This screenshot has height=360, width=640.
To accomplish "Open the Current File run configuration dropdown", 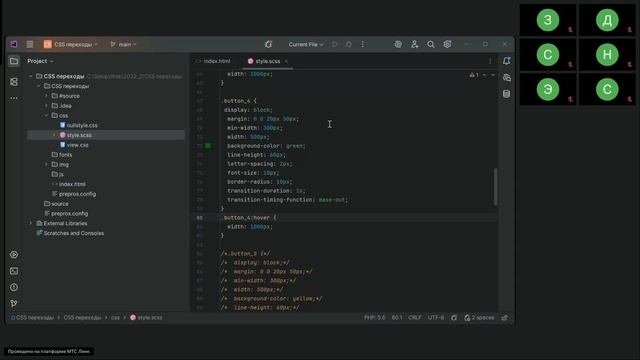I will (306, 44).
